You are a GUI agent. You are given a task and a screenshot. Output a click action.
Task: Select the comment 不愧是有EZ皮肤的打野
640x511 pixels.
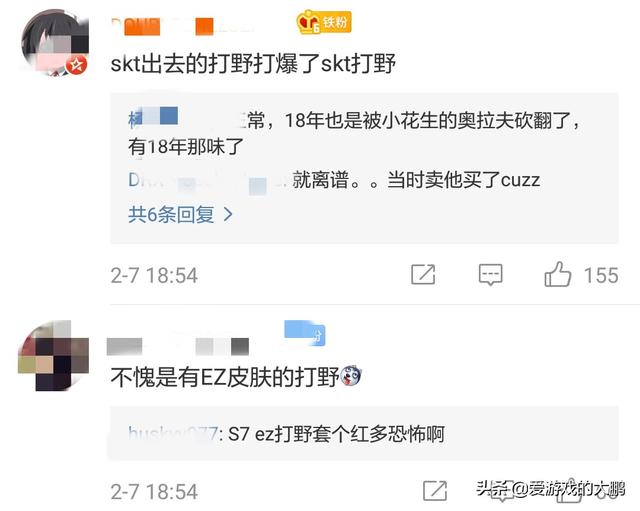coord(225,376)
